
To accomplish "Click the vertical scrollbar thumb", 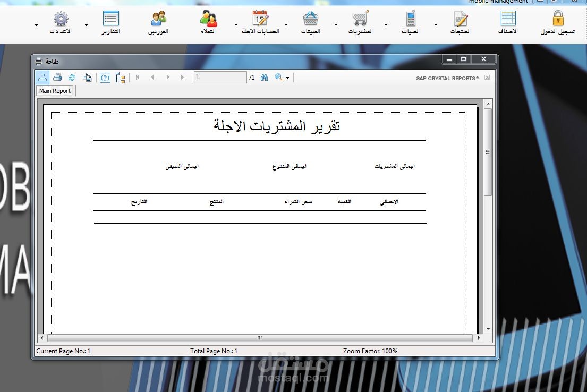I will [x=488, y=152].
